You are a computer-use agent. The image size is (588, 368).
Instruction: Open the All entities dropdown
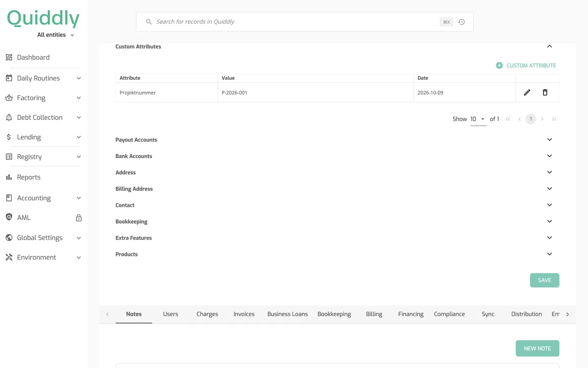(56, 35)
